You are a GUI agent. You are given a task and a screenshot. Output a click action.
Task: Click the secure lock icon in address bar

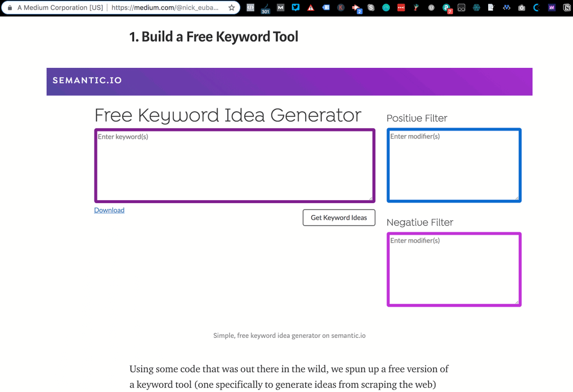point(10,8)
